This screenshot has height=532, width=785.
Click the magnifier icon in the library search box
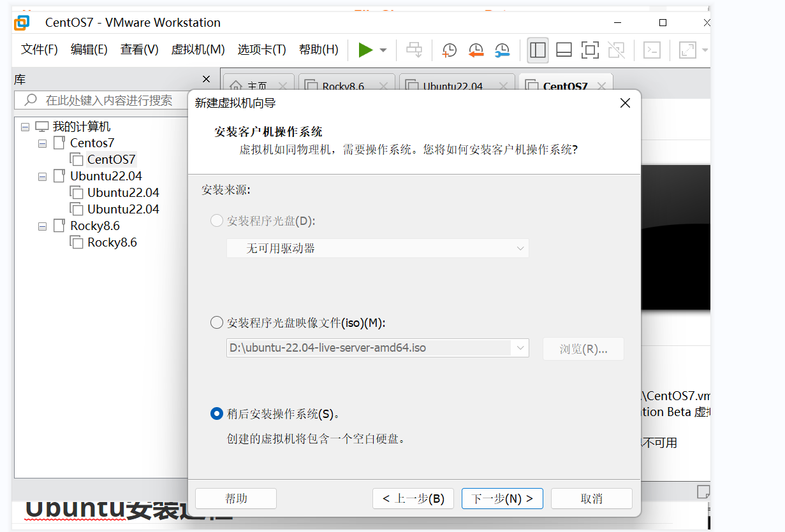pyautogui.click(x=30, y=100)
